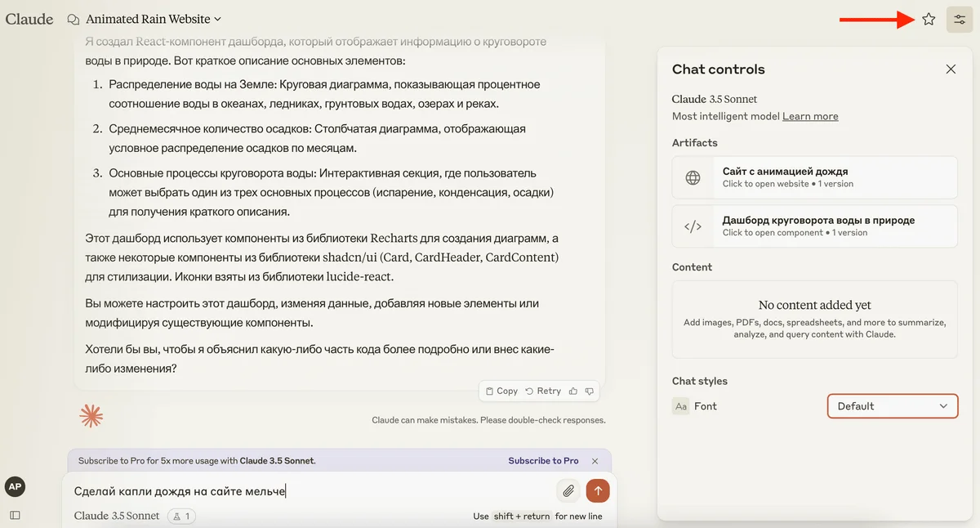This screenshot has width=980, height=528.
Task: Close the Chat controls panel
Action: 951,69
